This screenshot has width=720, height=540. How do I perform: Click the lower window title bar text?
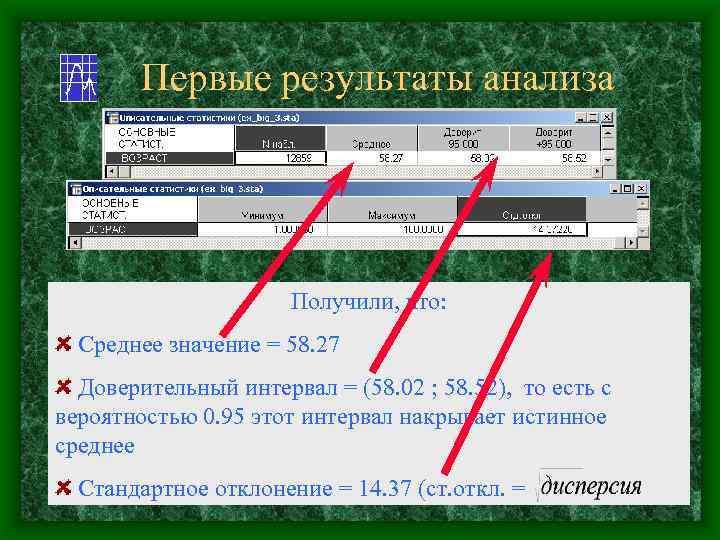173,189
